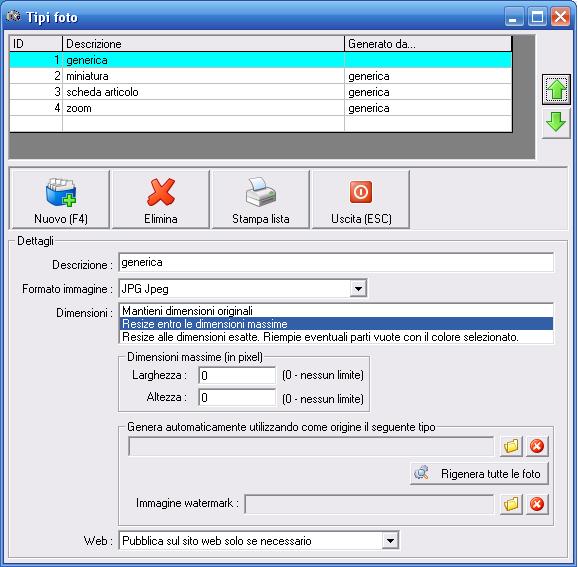Select the 'miniatura' row in the table

click(261, 76)
